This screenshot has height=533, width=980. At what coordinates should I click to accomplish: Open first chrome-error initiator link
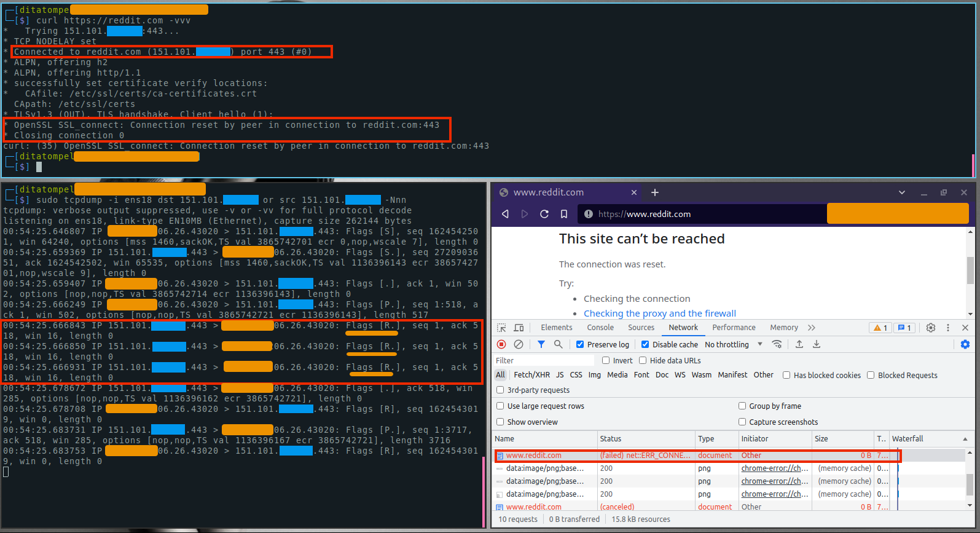click(x=775, y=468)
